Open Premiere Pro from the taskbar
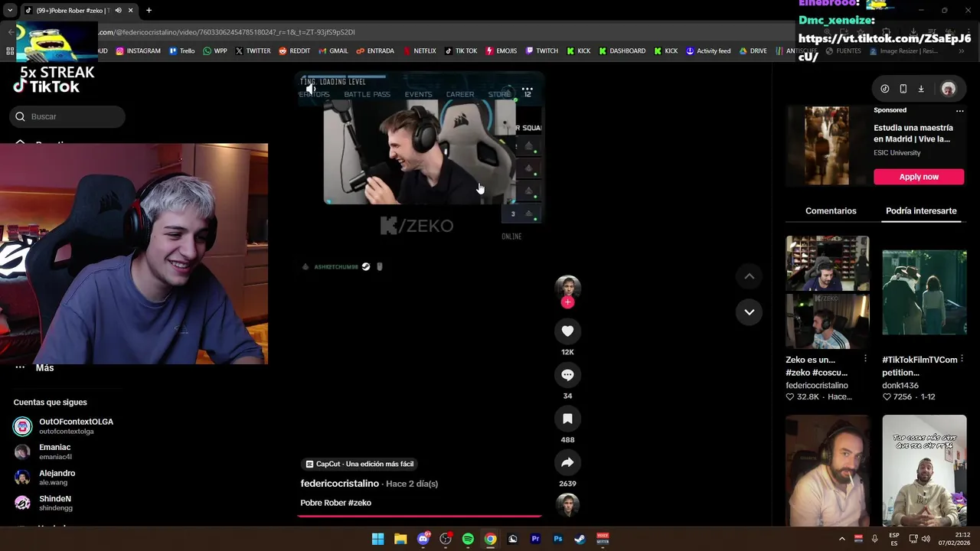The image size is (980, 551). [x=535, y=539]
